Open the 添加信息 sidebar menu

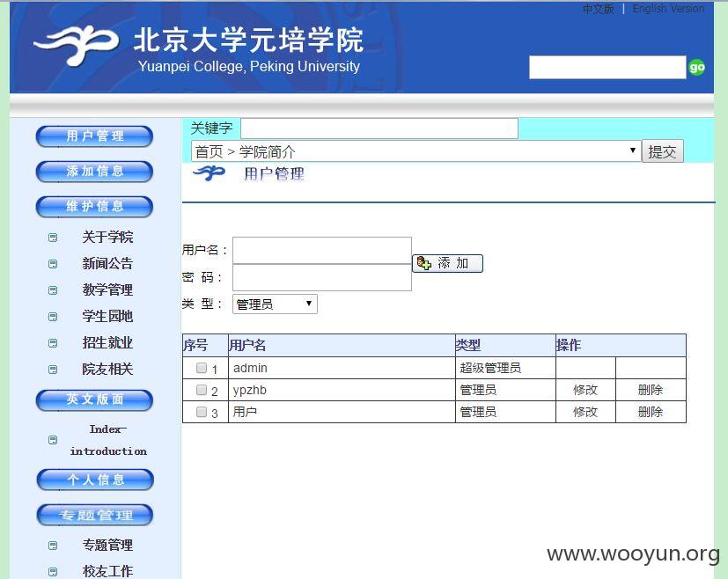94,172
